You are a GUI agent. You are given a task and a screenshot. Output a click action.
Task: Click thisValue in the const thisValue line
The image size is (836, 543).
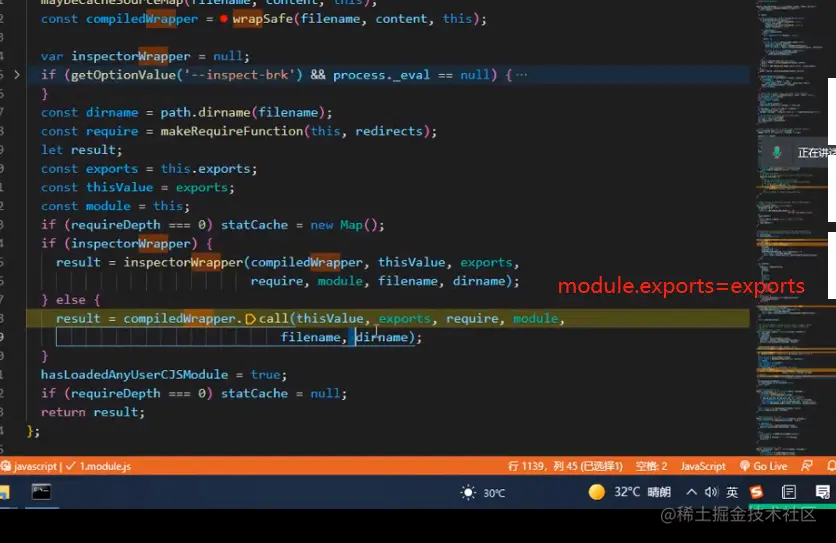click(119, 188)
